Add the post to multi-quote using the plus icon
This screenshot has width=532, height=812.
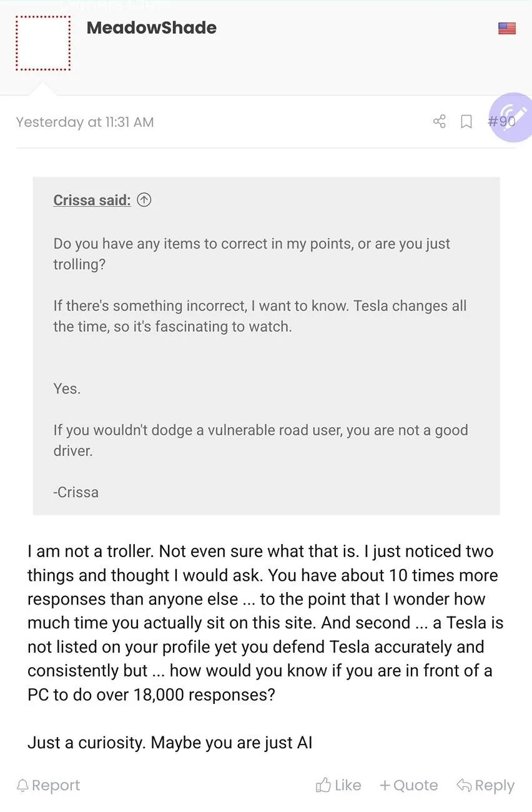(x=385, y=785)
